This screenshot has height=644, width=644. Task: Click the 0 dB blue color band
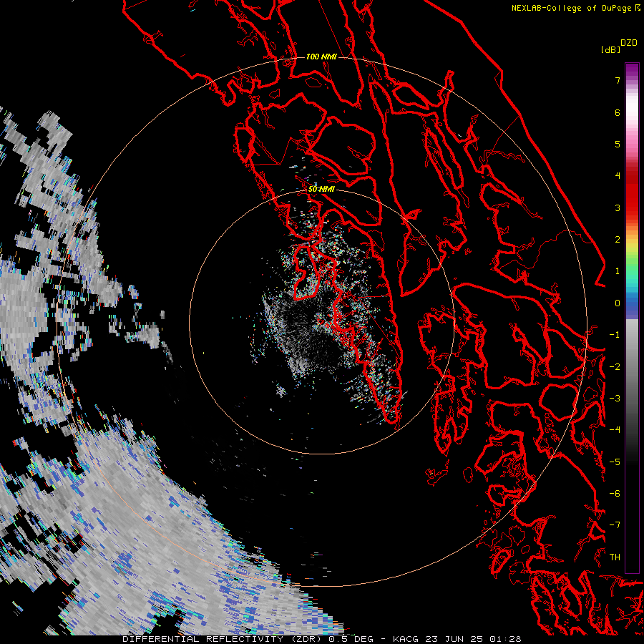(632, 303)
